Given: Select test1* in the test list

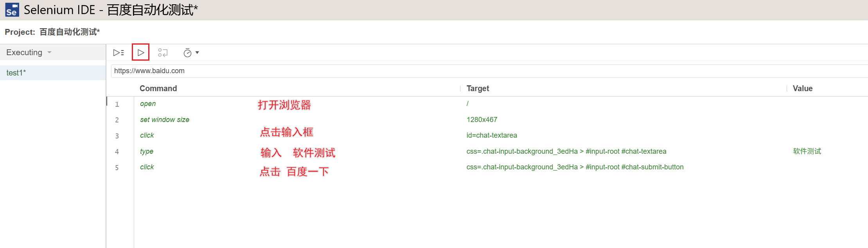Looking at the screenshot, I should click(x=16, y=73).
